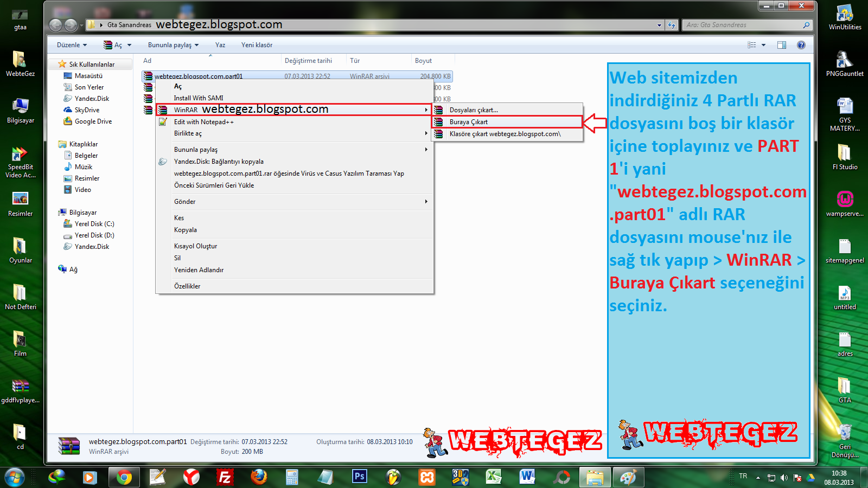Screen dimensions: 868x488
Task: Open the view options dropdown arrow
Action: (x=763, y=45)
